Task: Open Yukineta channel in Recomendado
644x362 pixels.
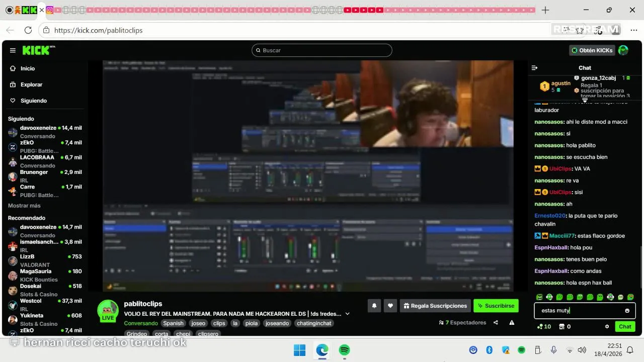Action: coord(44,319)
